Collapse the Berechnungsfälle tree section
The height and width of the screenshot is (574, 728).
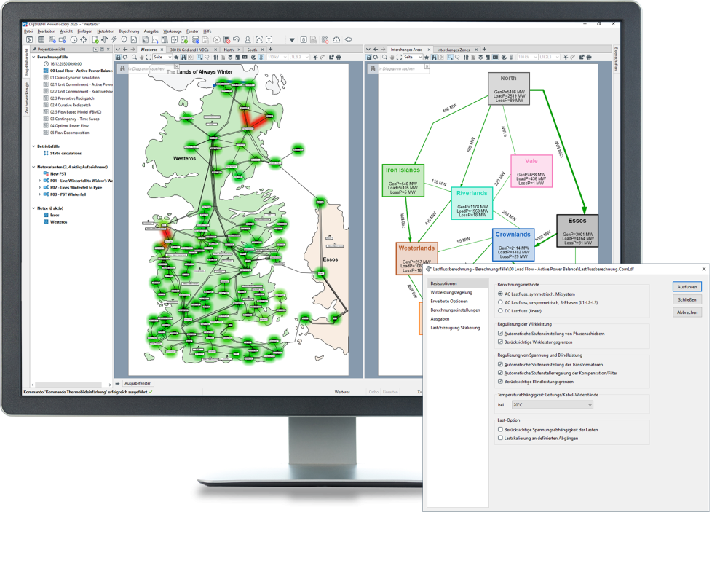[33, 57]
